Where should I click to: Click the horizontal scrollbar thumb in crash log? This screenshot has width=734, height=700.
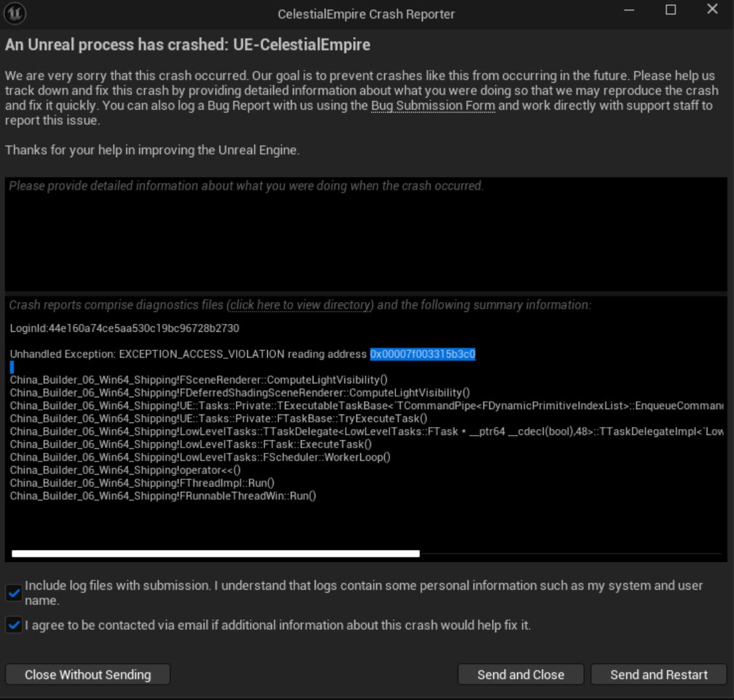(216, 554)
